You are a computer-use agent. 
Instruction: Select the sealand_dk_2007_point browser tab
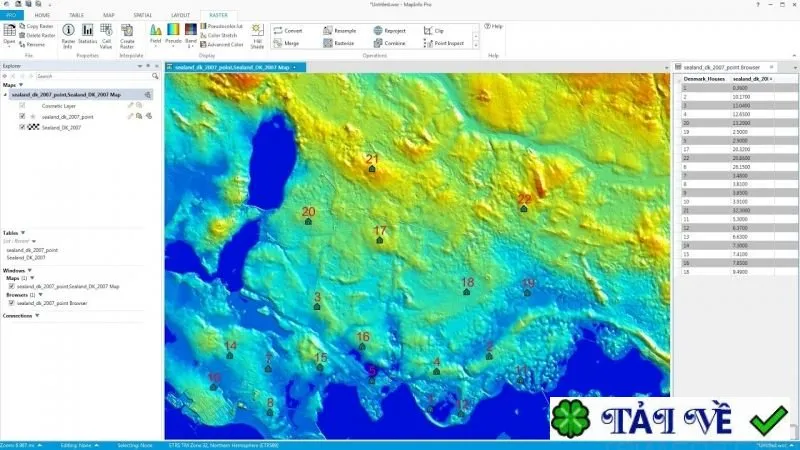[721, 67]
